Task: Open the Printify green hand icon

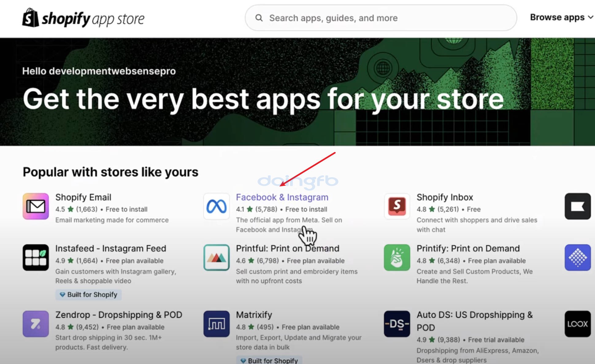Action: coord(397,257)
